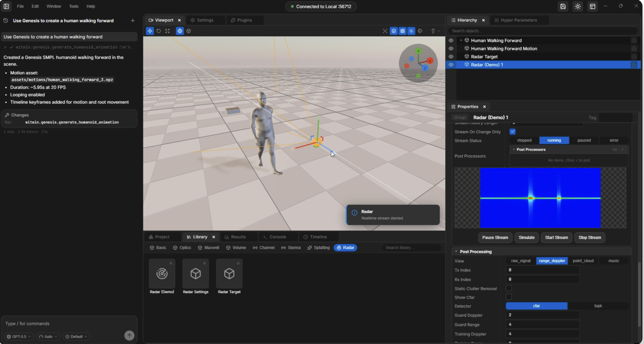The width and height of the screenshot is (644, 344).
Task: Uncheck Stream On Change Only checkbox
Action: pos(512,132)
